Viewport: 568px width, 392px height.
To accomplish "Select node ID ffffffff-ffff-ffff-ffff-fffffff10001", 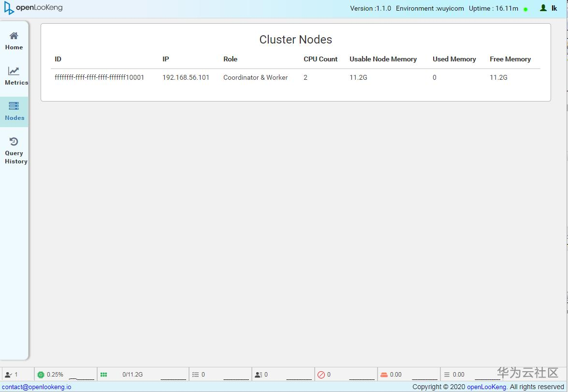I will (x=99, y=77).
